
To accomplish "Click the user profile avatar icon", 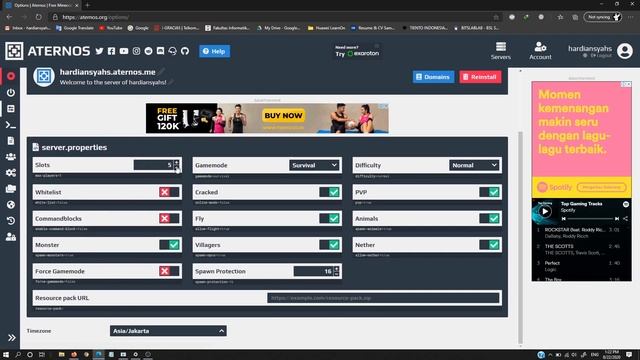I will point(625,51).
